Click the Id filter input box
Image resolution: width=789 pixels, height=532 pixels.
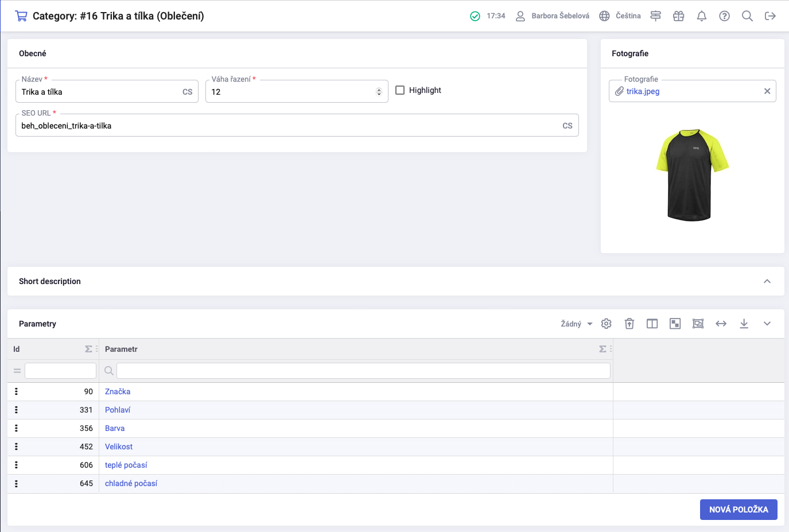click(60, 371)
